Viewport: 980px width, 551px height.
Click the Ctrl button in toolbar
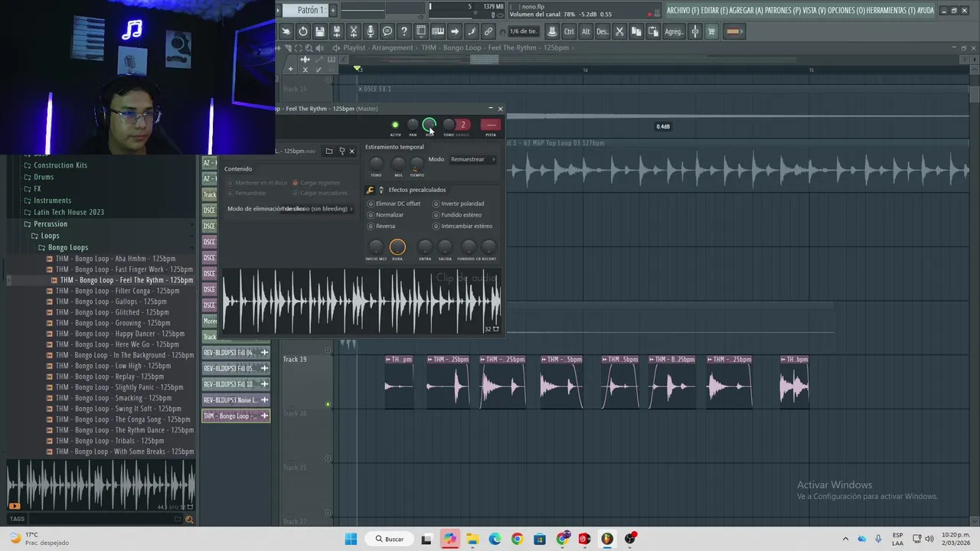click(x=569, y=31)
